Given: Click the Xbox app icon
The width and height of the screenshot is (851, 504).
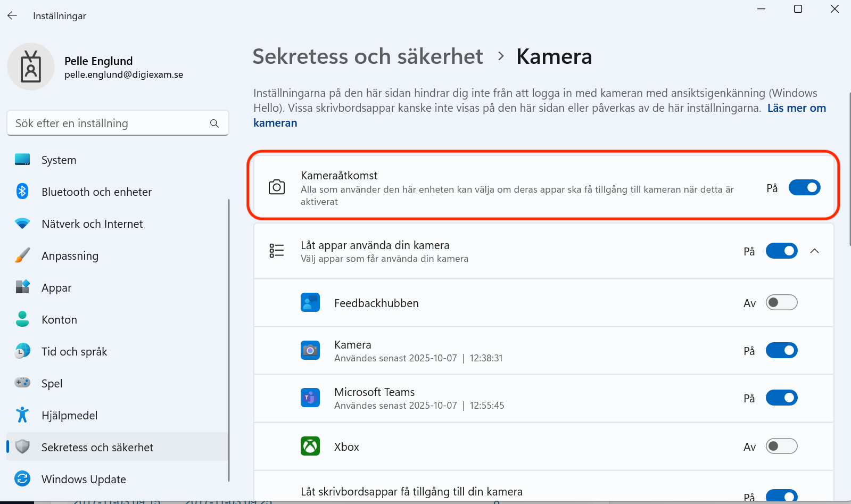Looking at the screenshot, I should tap(310, 446).
